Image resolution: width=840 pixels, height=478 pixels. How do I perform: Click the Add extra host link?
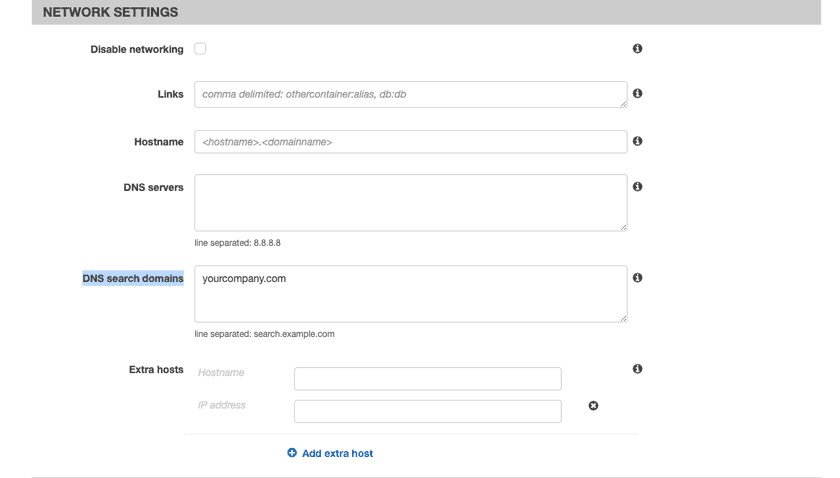[x=330, y=453]
